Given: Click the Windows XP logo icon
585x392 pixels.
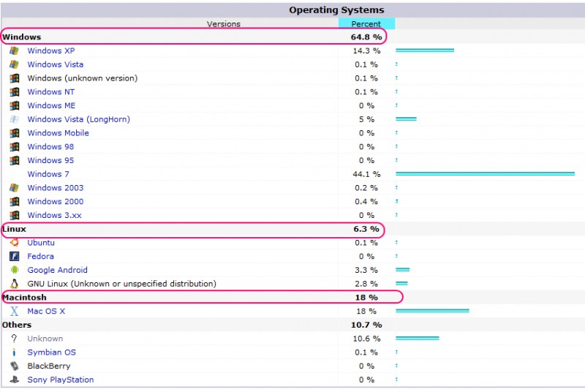Looking at the screenshot, I should (14, 51).
